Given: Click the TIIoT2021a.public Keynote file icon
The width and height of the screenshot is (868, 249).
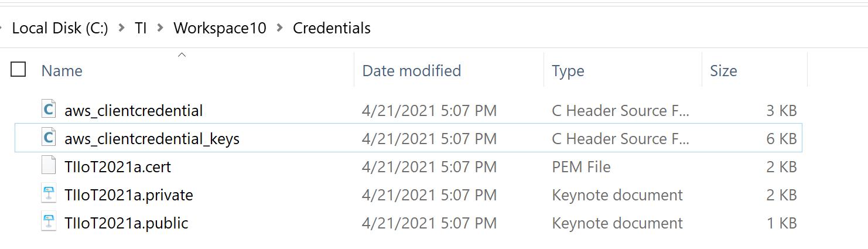Looking at the screenshot, I should (49, 223).
